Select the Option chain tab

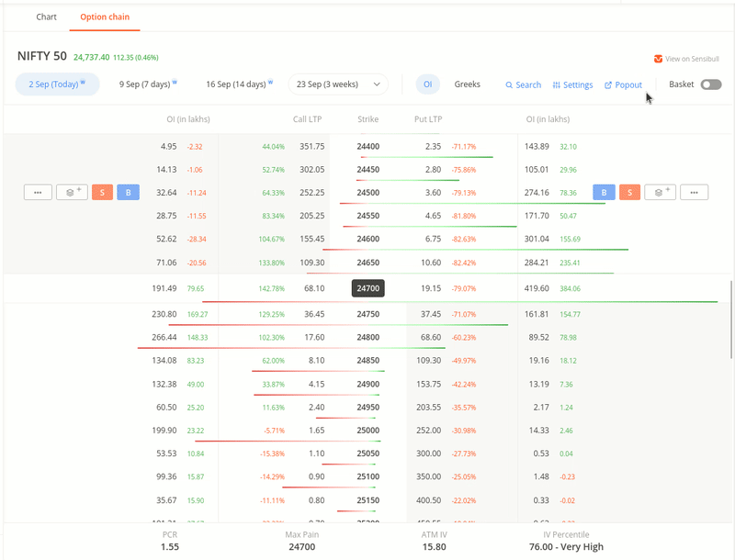pos(105,17)
